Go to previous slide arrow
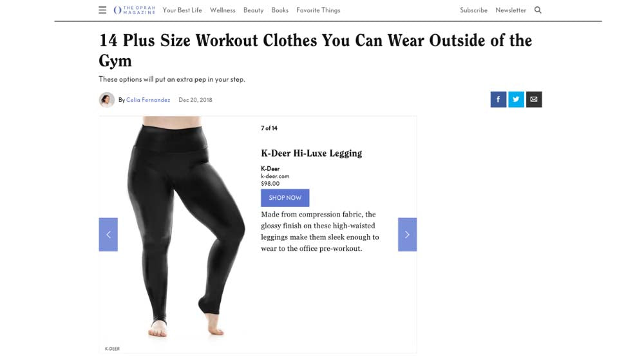The width and height of the screenshot is (644, 361). pyautogui.click(x=108, y=235)
